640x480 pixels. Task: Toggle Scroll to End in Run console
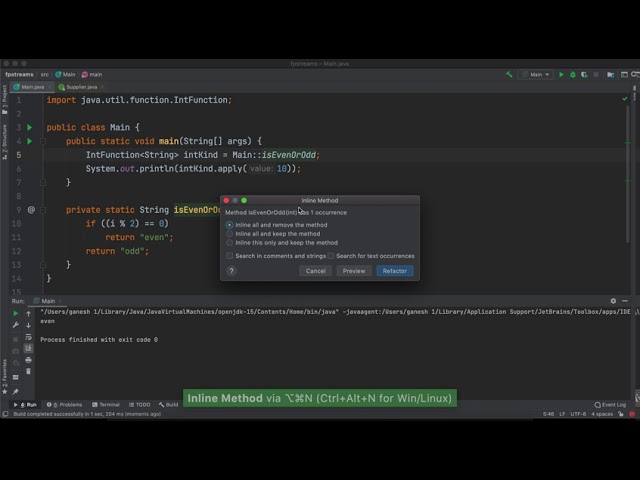(28, 348)
